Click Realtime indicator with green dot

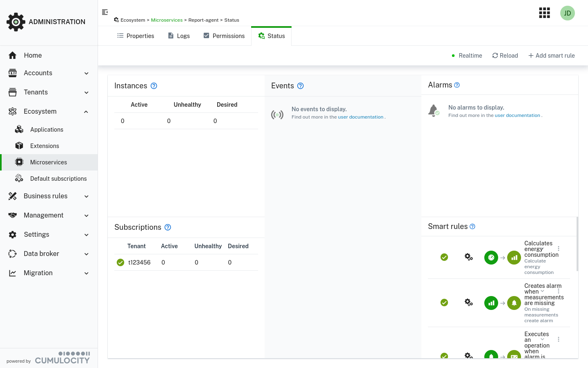467,56
